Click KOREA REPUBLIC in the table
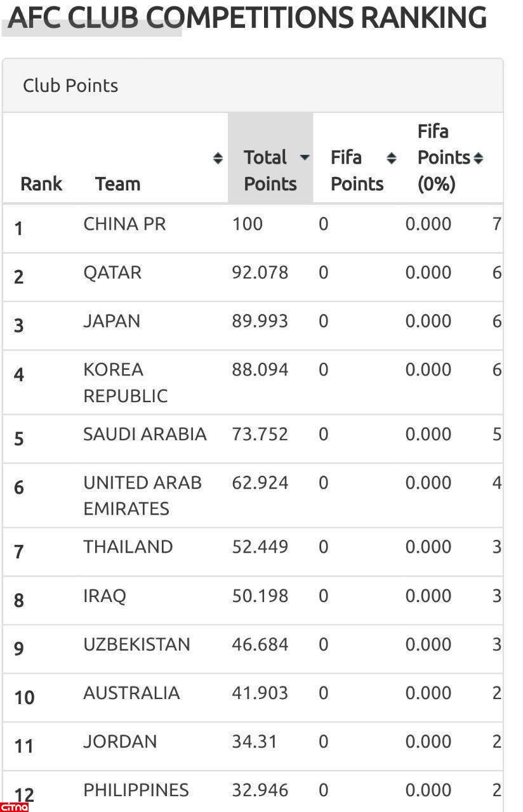Viewport: 523px width, 812px height. 125,383
